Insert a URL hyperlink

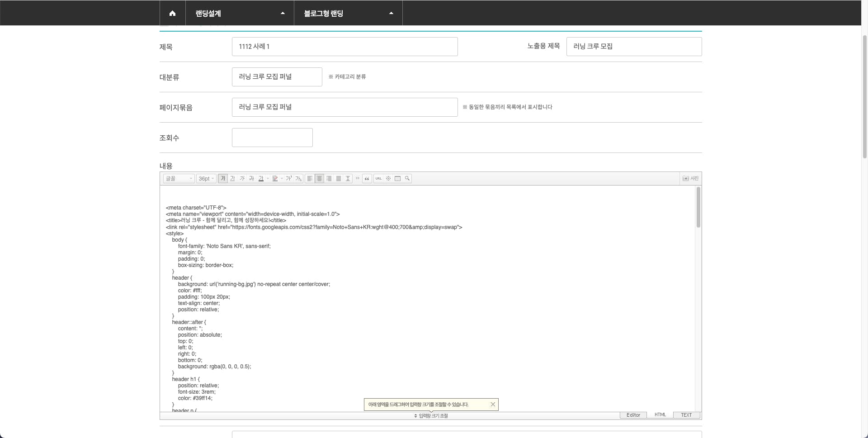click(378, 179)
